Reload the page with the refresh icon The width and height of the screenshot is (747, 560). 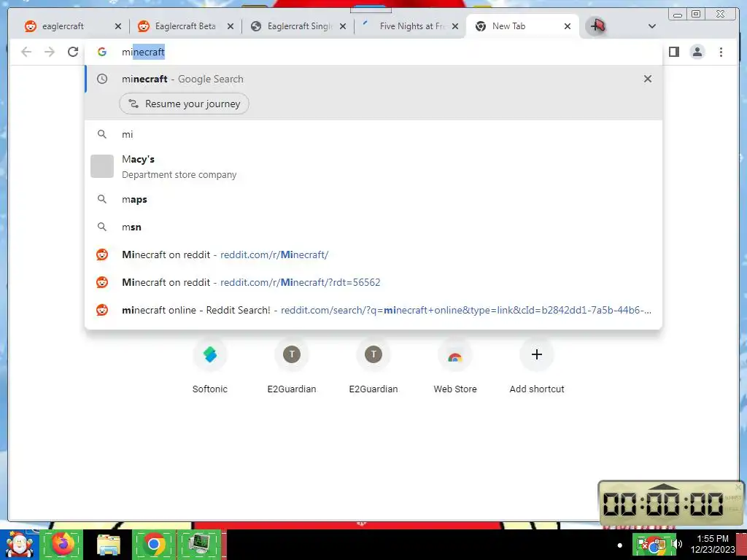coord(73,52)
